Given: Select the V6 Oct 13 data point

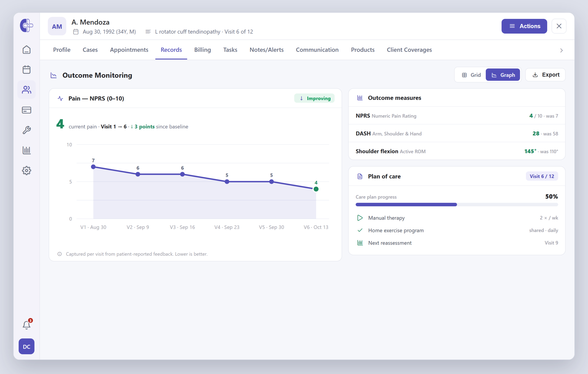Looking at the screenshot, I should [x=316, y=189].
